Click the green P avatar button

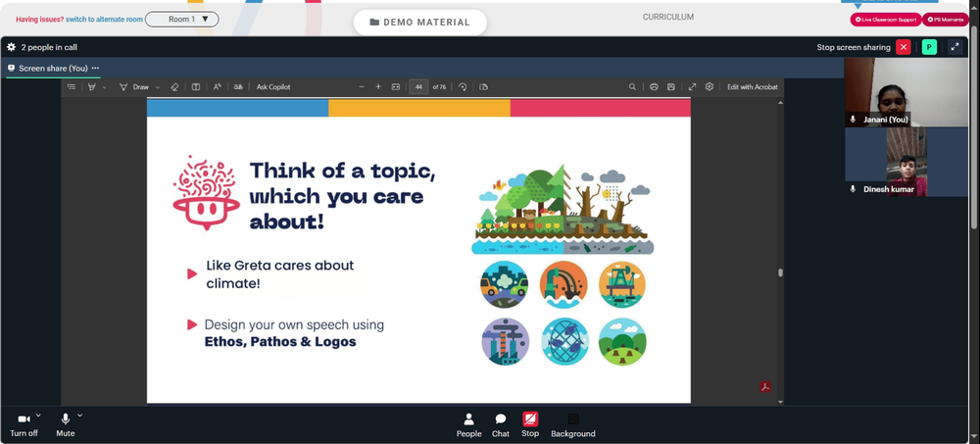[929, 47]
